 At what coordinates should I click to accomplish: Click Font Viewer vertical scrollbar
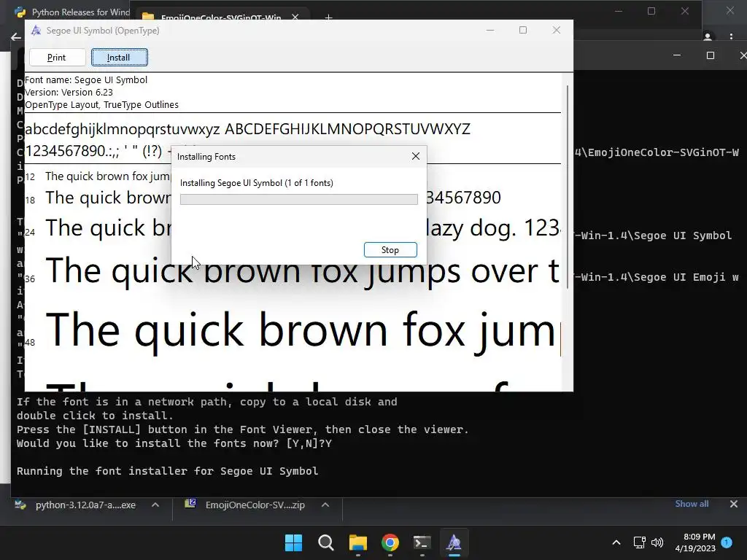568,187
